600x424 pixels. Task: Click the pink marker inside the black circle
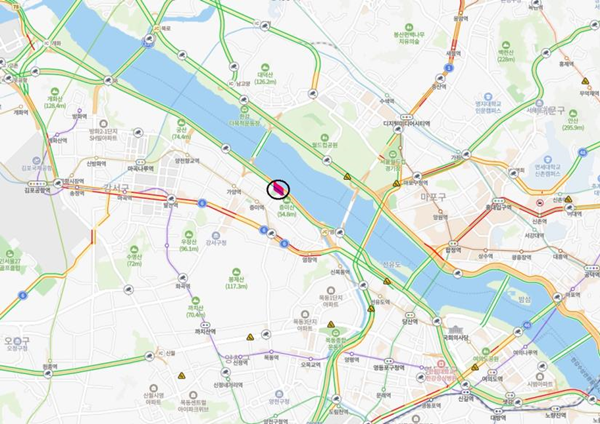coord(278,189)
